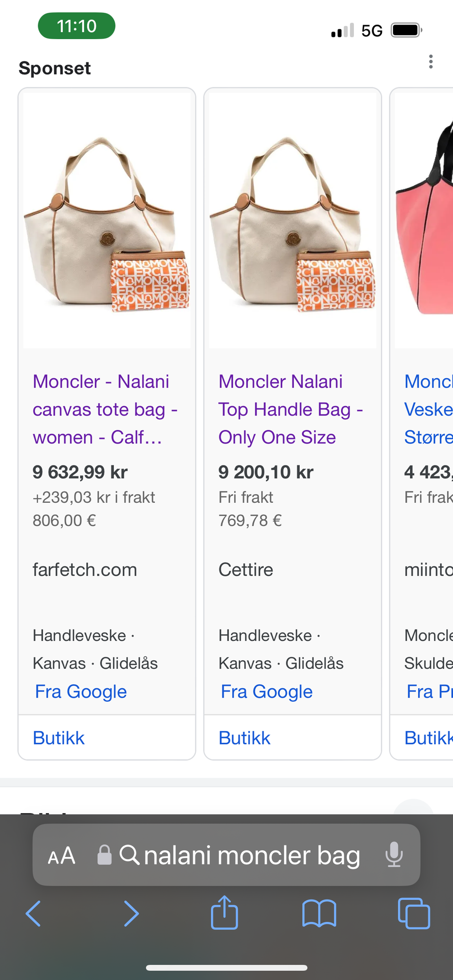Tap Butikk on the Cettire card
This screenshot has width=453, height=980.
point(244,738)
